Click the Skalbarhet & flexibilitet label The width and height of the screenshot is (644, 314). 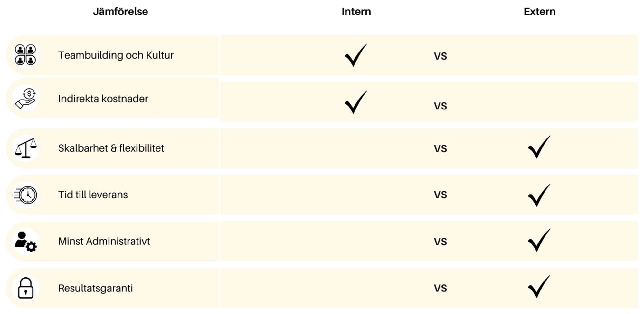click(111, 148)
